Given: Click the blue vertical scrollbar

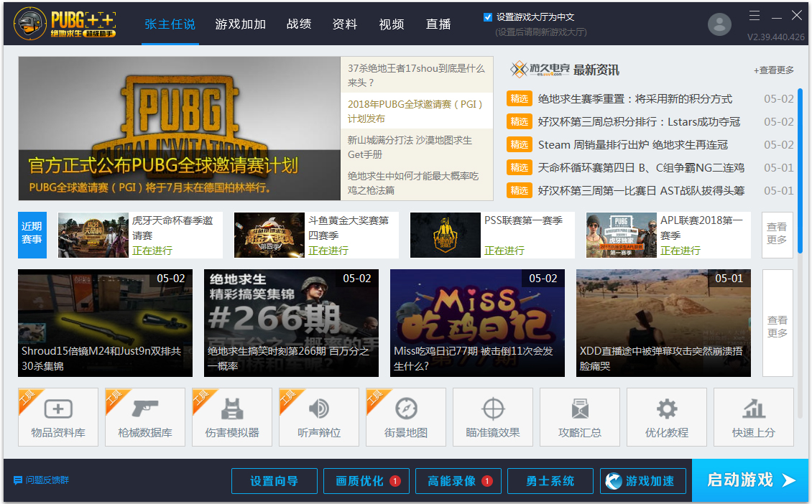Looking at the screenshot, I should [801, 171].
